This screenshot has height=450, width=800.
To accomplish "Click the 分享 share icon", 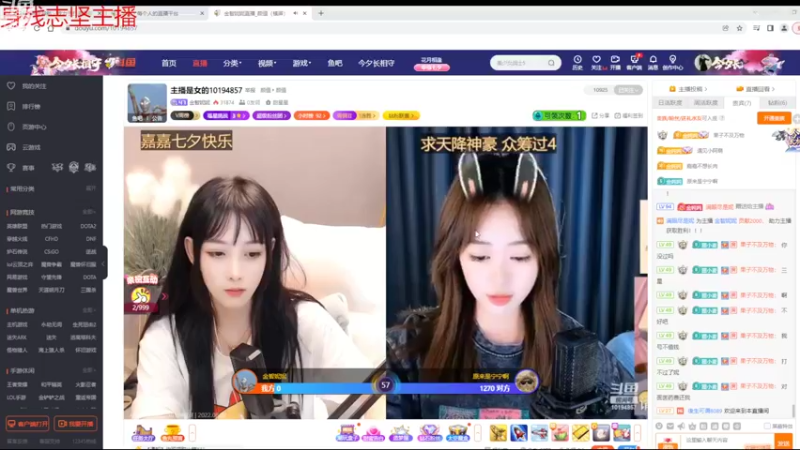I will pyautogui.click(x=601, y=116).
